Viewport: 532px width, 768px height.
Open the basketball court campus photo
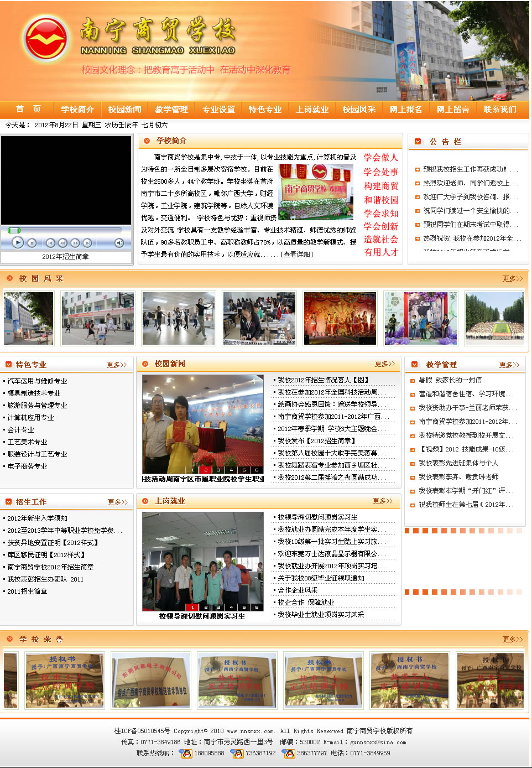coord(98,319)
